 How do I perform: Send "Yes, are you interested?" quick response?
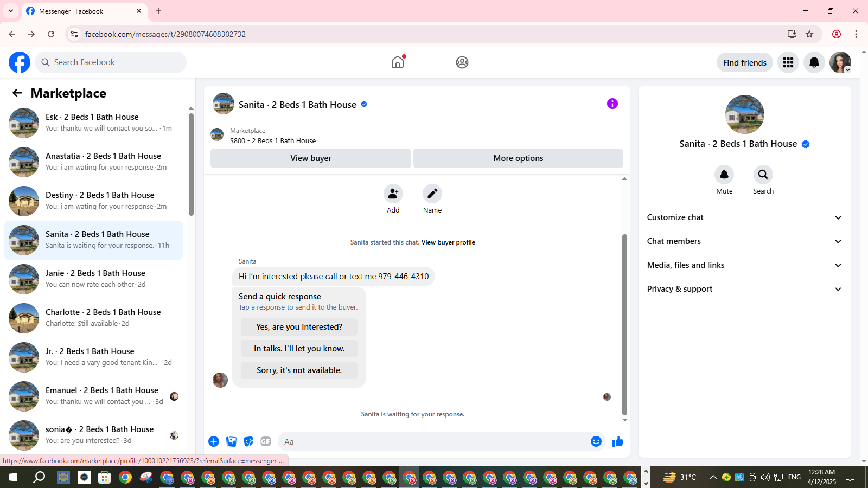299,327
